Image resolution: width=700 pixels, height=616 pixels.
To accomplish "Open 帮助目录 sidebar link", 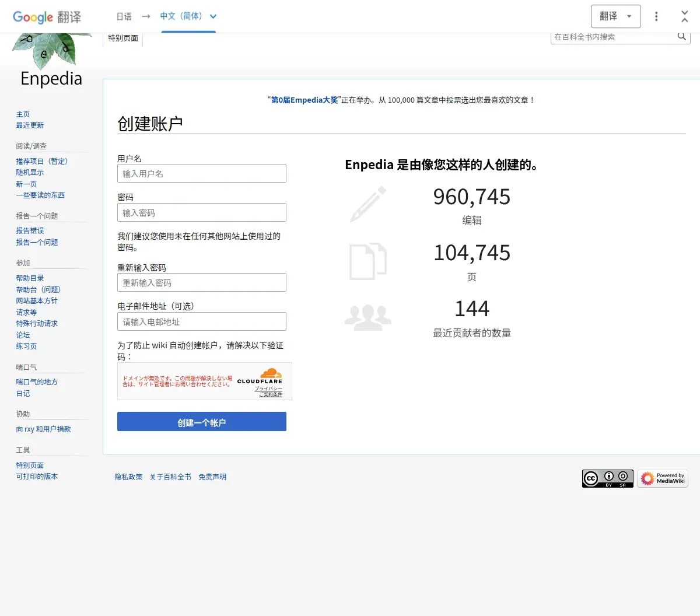I will click(30, 278).
